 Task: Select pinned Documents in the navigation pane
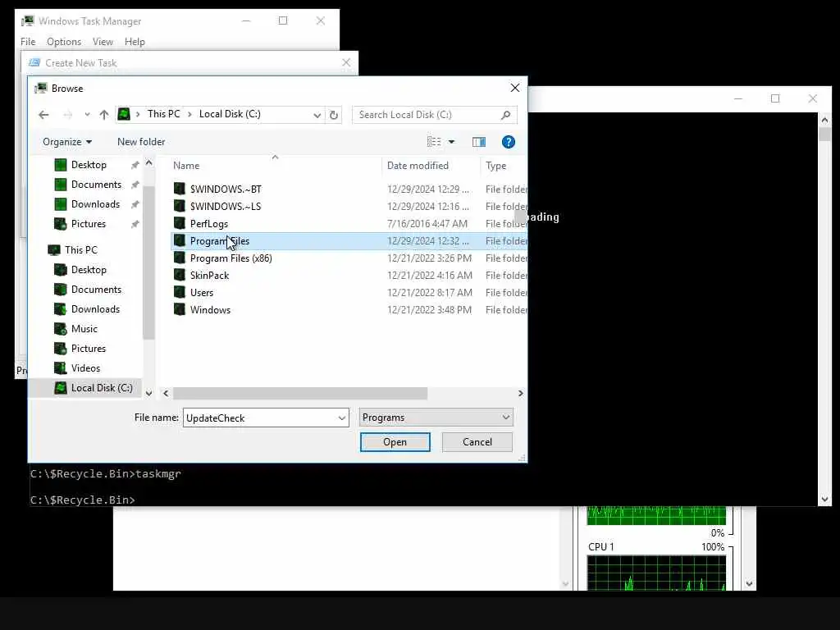tap(96, 185)
